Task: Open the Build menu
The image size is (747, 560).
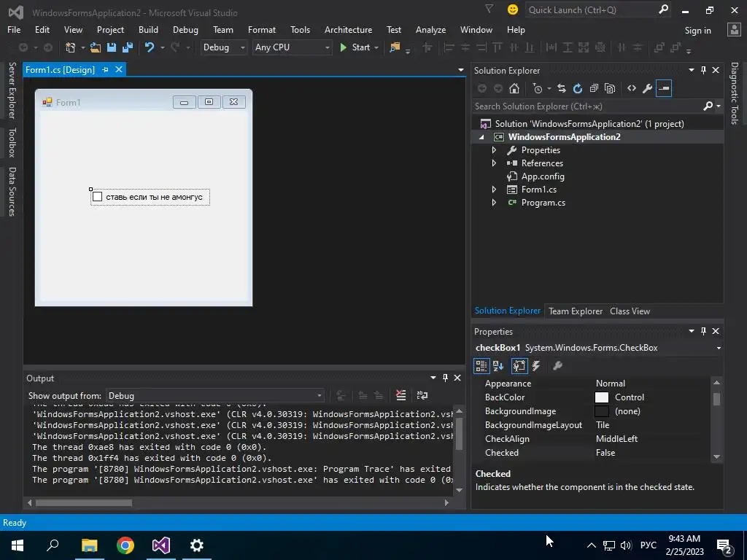Action: [148, 29]
